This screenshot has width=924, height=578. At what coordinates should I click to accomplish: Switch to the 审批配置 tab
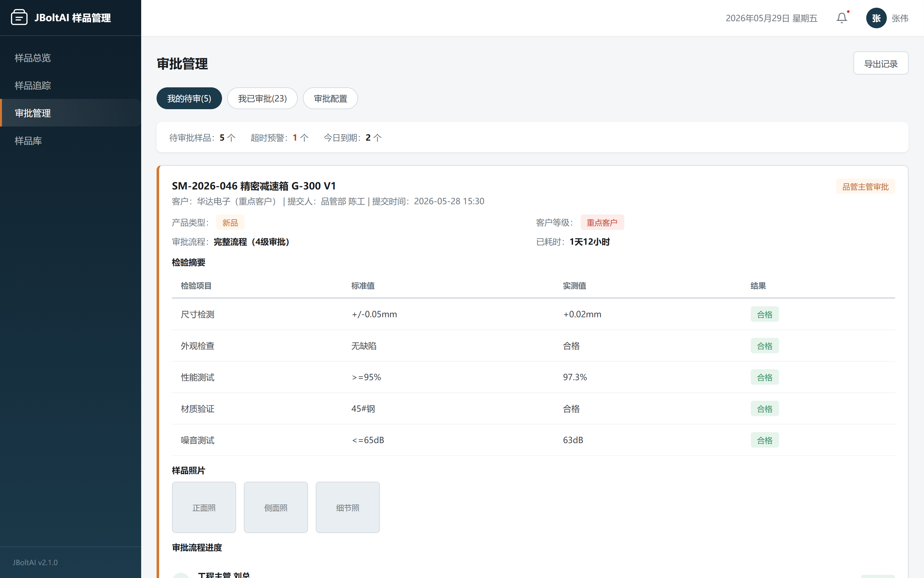coord(330,98)
